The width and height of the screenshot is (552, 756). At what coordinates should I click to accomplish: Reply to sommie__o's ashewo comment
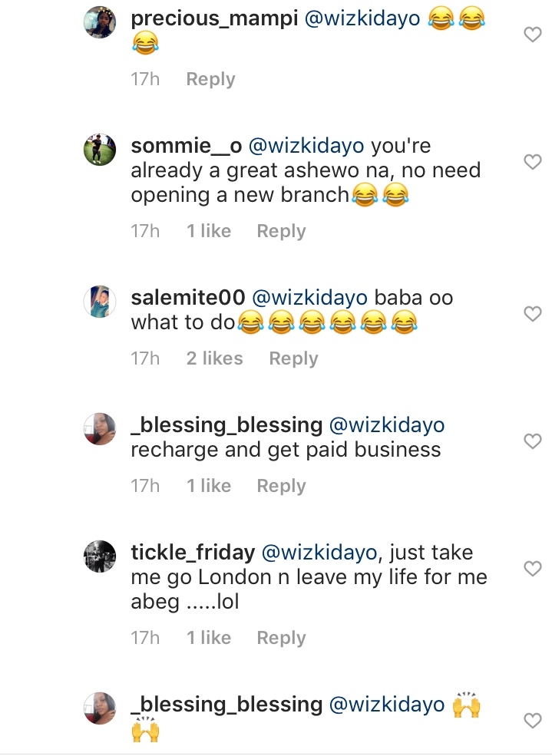(281, 231)
